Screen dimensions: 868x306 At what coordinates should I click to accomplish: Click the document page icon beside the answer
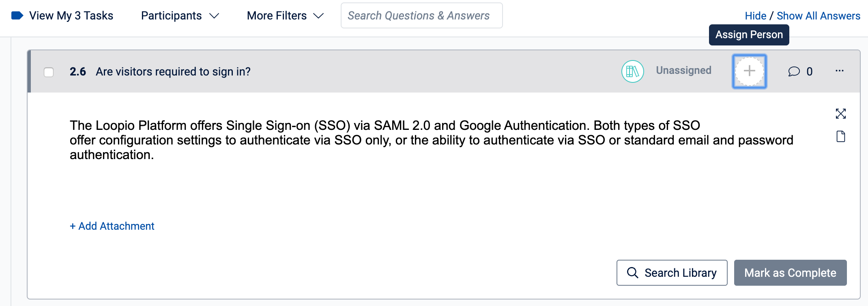(x=840, y=136)
